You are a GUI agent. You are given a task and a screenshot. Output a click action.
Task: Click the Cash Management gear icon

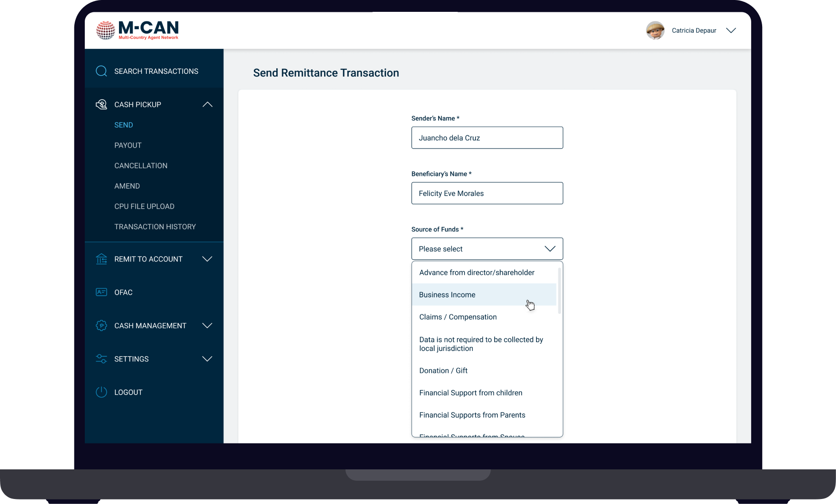[101, 325]
